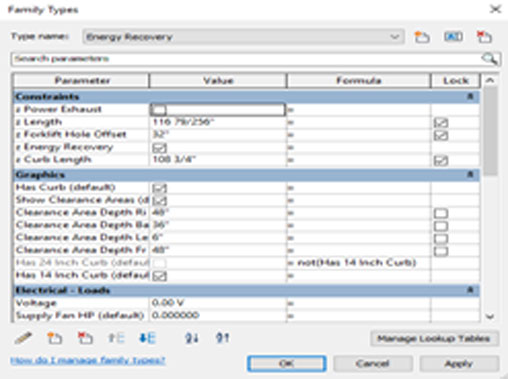The image size is (508, 379).
Task: Click the z Forklift Hole Offset value 32"
Action: [x=218, y=135]
